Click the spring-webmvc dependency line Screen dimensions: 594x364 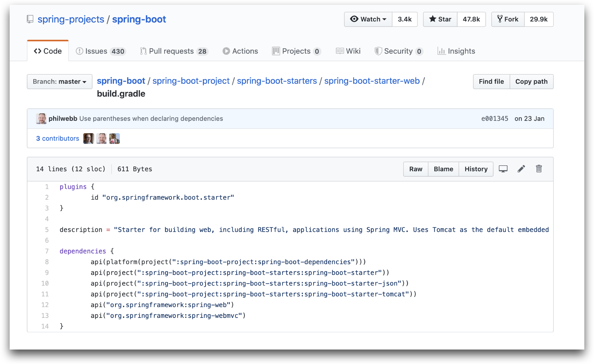point(168,316)
